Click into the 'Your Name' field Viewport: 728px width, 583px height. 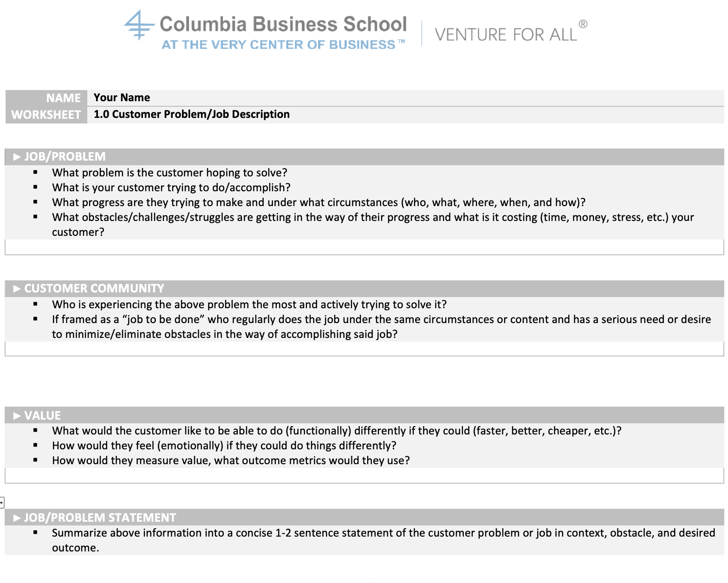click(122, 97)
